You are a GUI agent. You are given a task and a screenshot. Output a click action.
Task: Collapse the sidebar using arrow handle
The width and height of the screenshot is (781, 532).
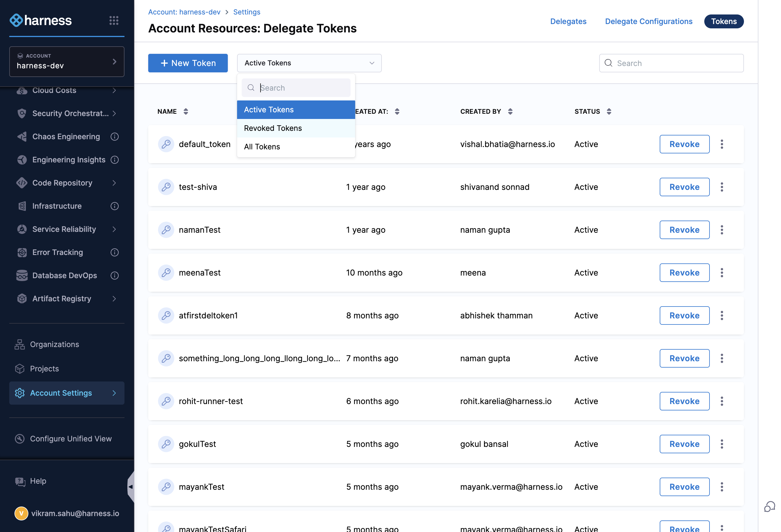(131, 486)
